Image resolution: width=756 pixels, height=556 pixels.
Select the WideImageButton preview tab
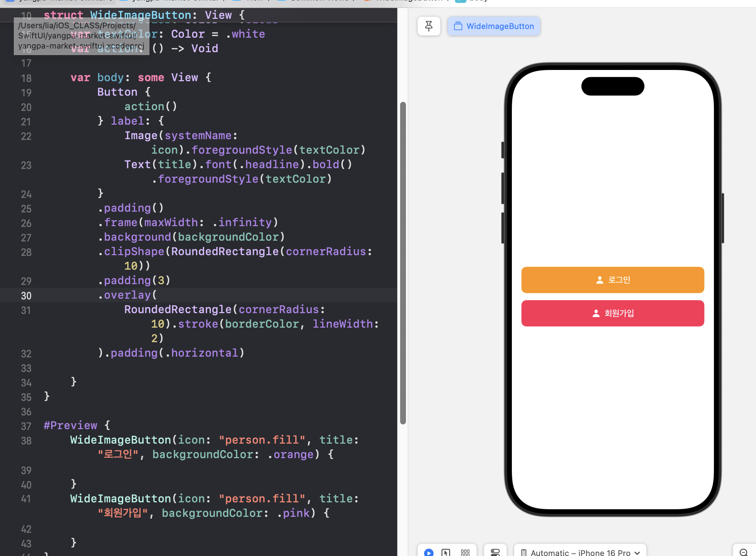[494, 26]
